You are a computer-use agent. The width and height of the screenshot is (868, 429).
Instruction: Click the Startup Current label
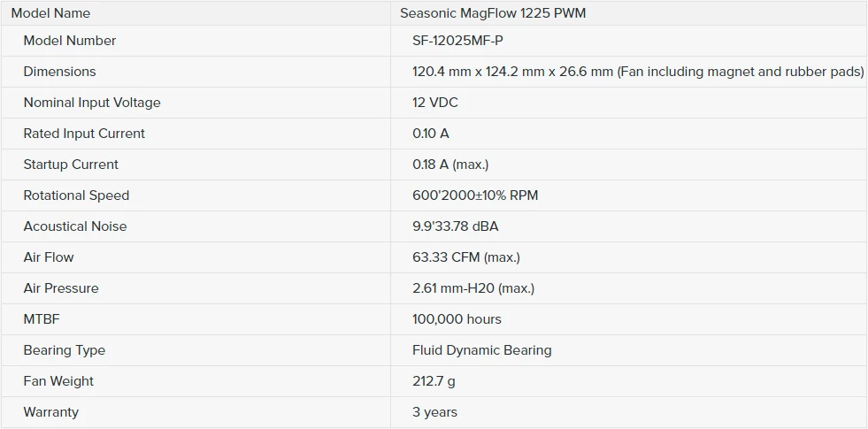tap(71, 165)
